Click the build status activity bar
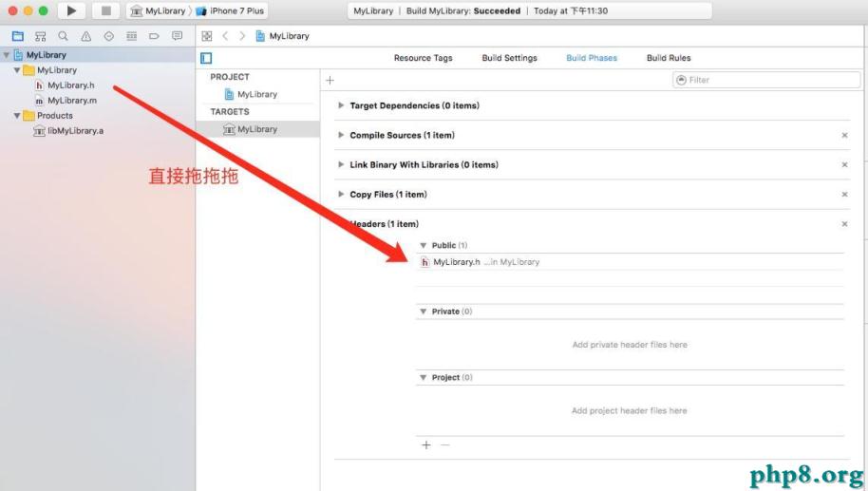Image resolution: width=868 pixels, height=491 pixels. pyautogui.click(x=530, y=10)
